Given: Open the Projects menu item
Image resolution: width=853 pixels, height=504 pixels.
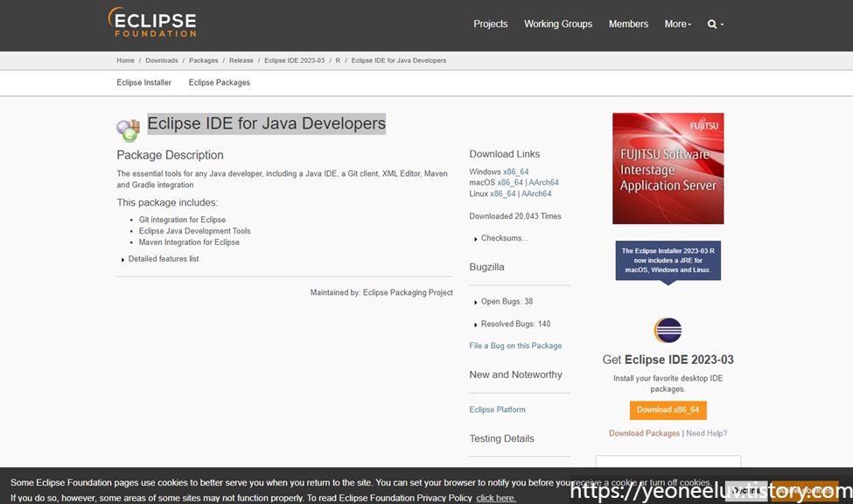Looking at the screenshot, I should (490, 24).
